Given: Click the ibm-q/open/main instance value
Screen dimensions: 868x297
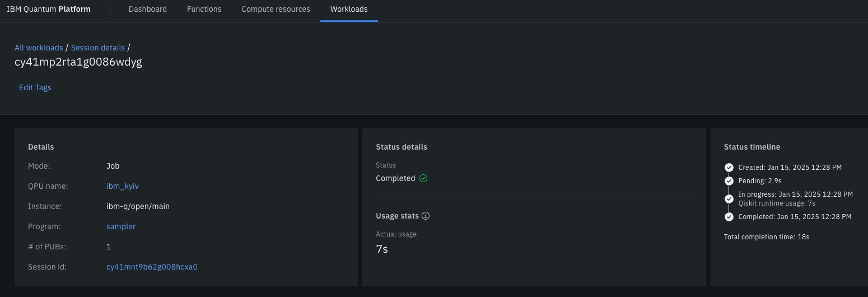Looking at the screenshot, I should (138, 206).
